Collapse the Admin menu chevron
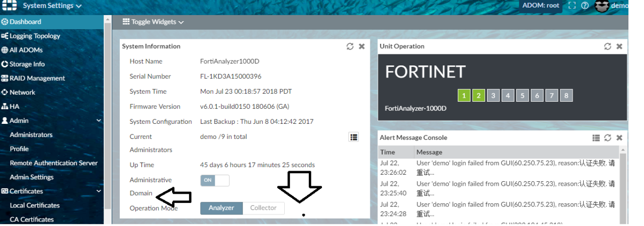Viewport: 644px width, 226px height. point(99,121)
